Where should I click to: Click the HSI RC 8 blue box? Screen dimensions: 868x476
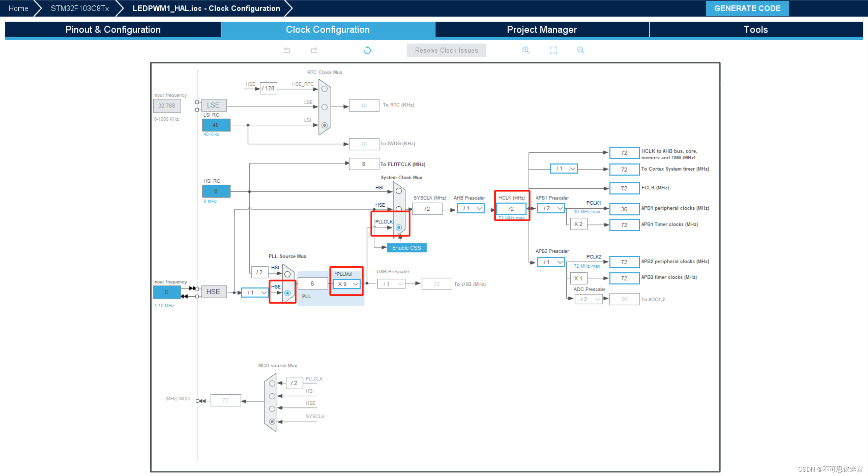(216, 191)
